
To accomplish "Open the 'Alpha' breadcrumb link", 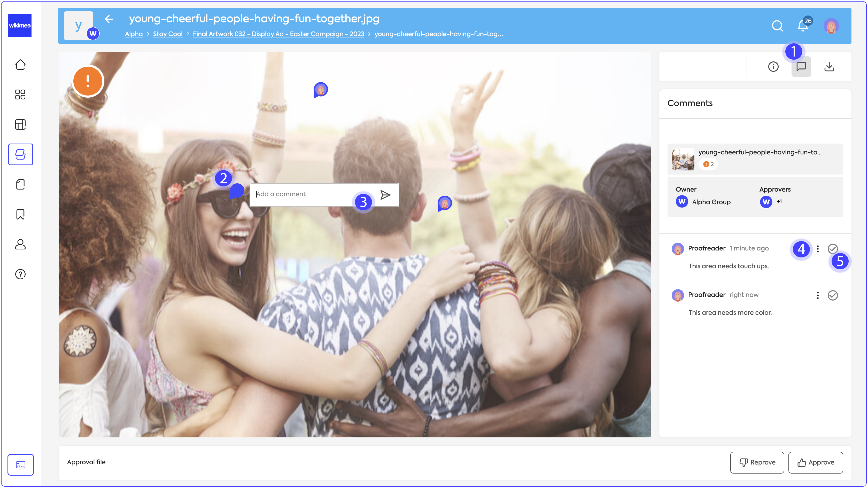I will (x=134, y=34).
